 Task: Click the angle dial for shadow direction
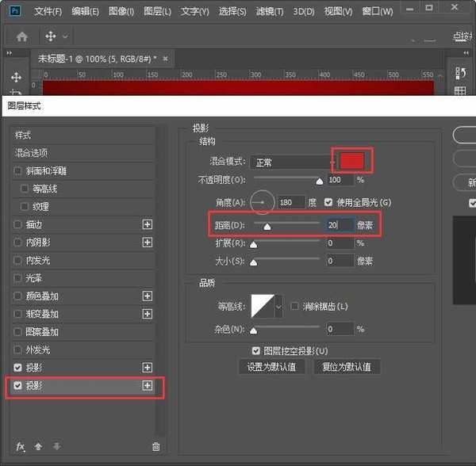pos(261,203)
